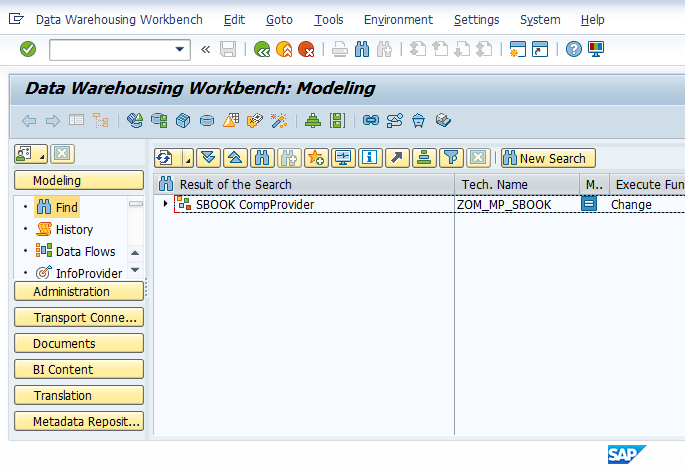Click the Collapse All nodes icon
Image resolution: width=685 pixels, height=466 pixels.
(235, 158)
